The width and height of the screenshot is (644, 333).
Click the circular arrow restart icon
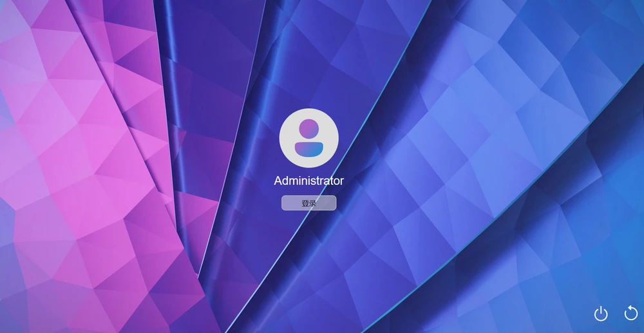[x=631, y=313]
